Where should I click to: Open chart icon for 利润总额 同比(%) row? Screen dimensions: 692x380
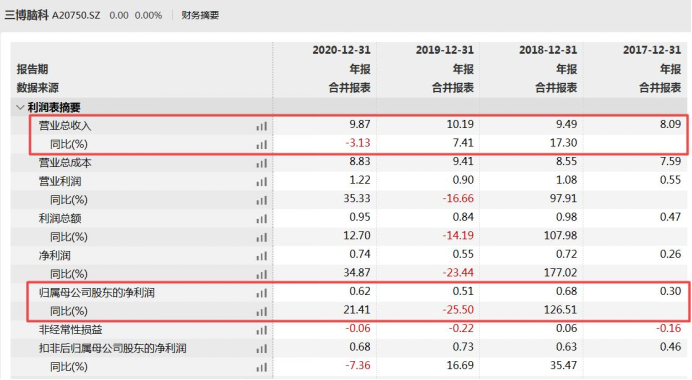click(x=262, y=237)
